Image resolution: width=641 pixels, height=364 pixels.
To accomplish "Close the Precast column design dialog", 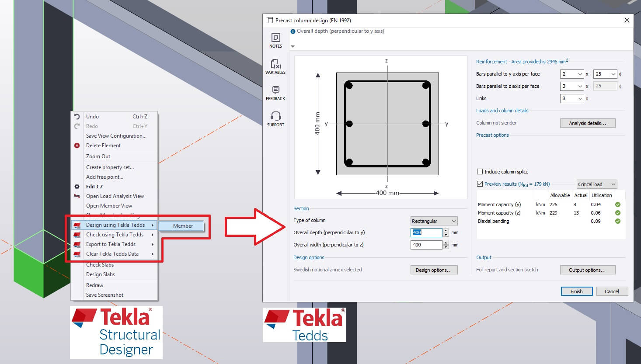I will [x=627, y=21].
